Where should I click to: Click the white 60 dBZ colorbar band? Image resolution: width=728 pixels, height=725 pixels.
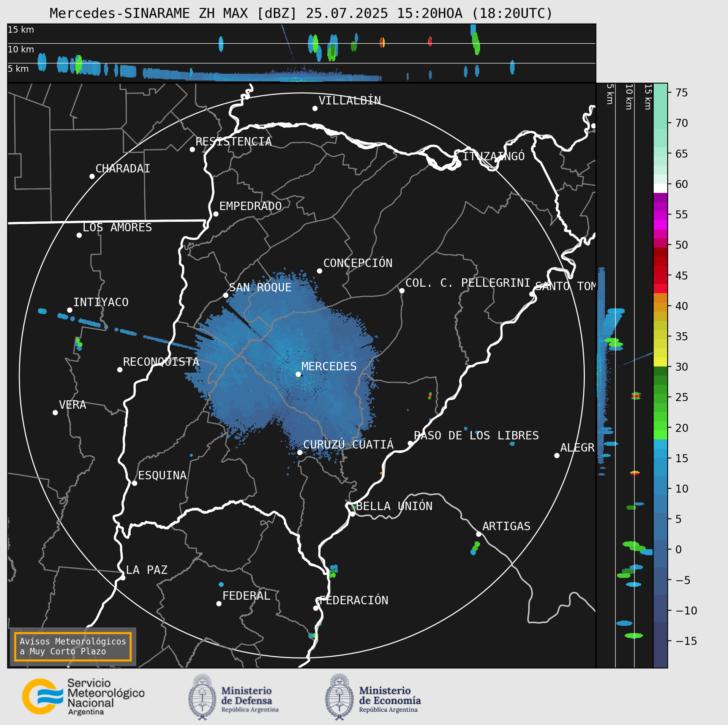tap(660, 188)
